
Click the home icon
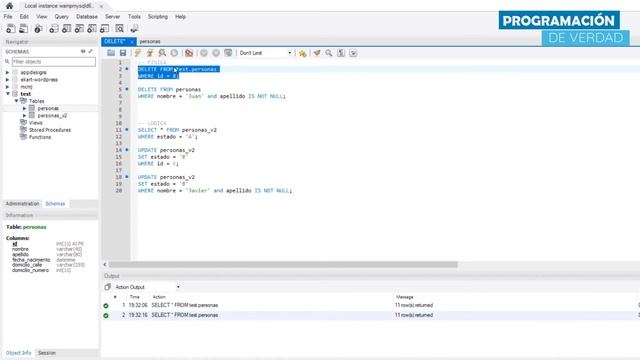click(9, 6)
